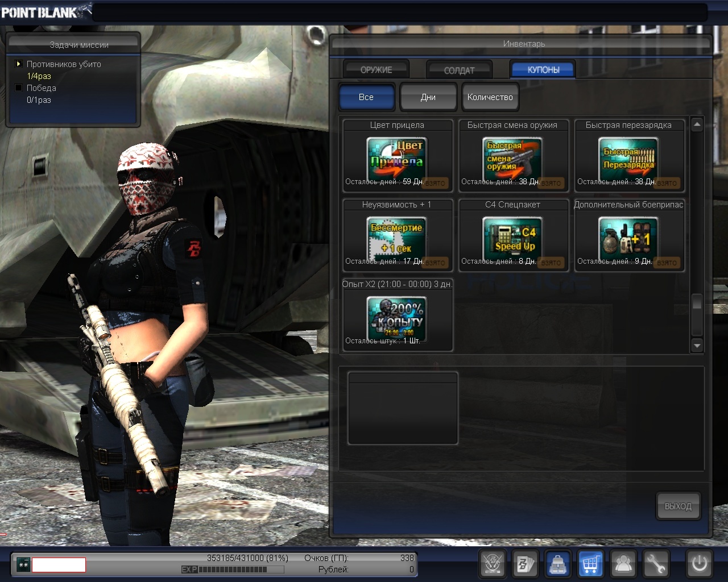The height and width of the screenshot is (582, 728).
Task: Switch to the СОЛДАТ tab
Action: tap(459, 70)
